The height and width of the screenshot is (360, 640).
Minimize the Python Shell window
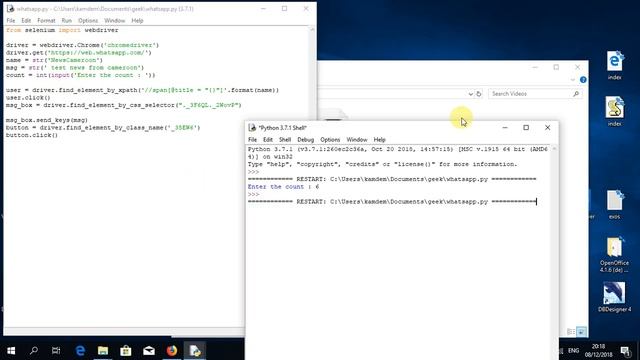tap(505, 128)
